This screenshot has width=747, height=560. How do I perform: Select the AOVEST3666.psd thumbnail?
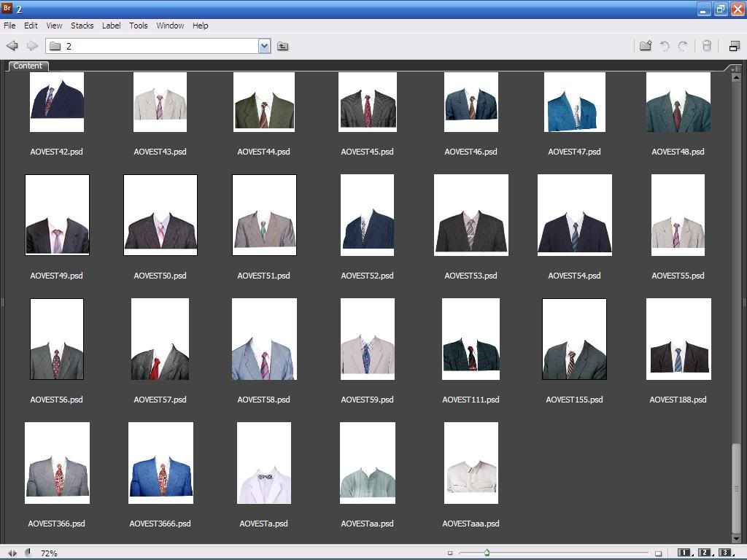[x=160, y=463]
